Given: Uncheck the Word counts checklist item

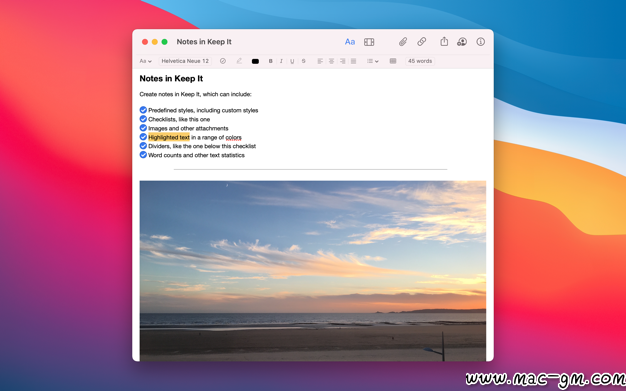Looking at the screenshot, I should (143, 155).
